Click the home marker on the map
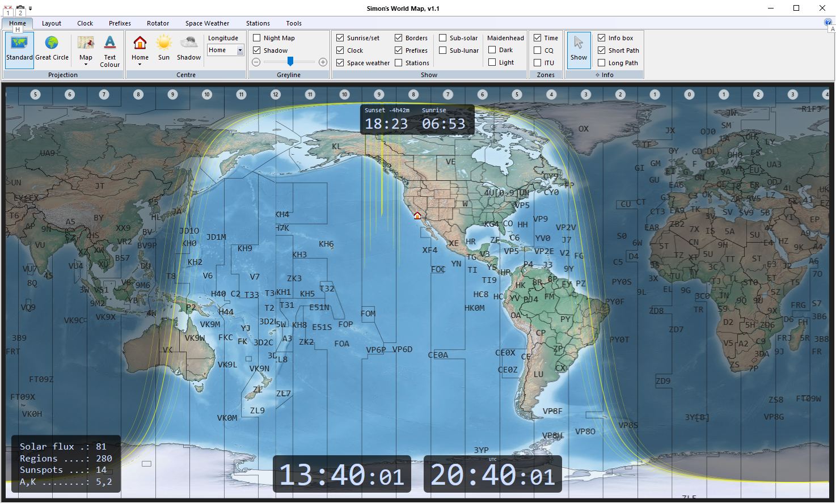 tap(417, 215)
